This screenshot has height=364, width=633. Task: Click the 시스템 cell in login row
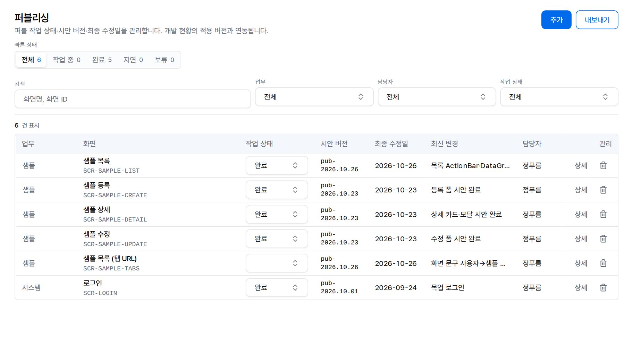click(x=31, y=287)
